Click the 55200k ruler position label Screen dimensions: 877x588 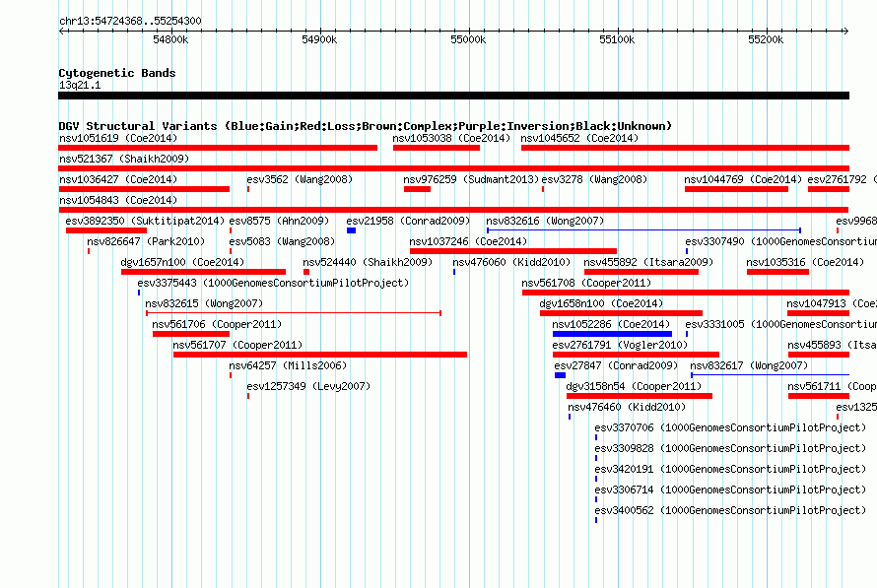coord(766,39)
